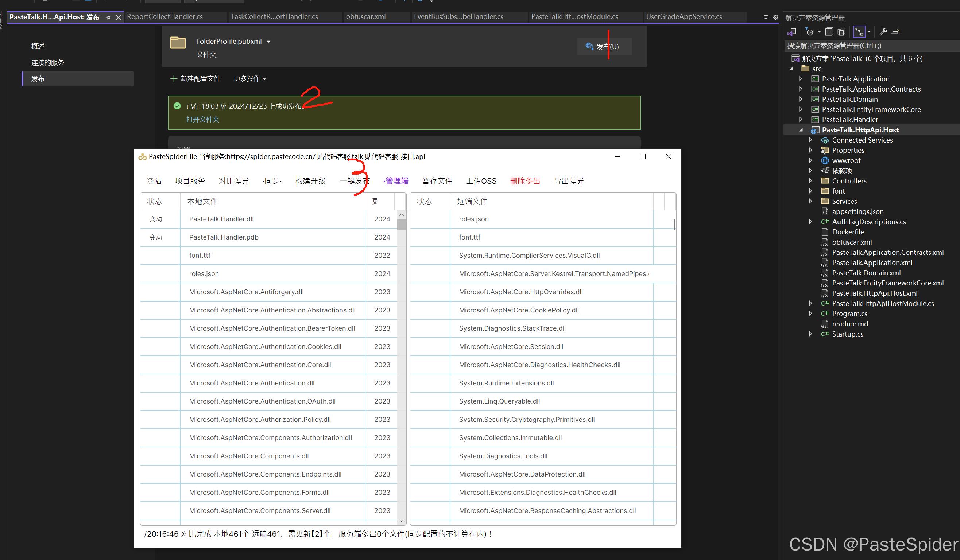Click the folder icon beside FolderProfile.pubxml

178,42
